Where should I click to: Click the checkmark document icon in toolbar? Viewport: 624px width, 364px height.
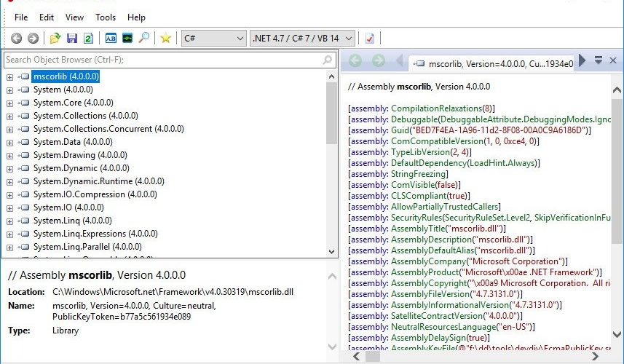tap(370, 38)
